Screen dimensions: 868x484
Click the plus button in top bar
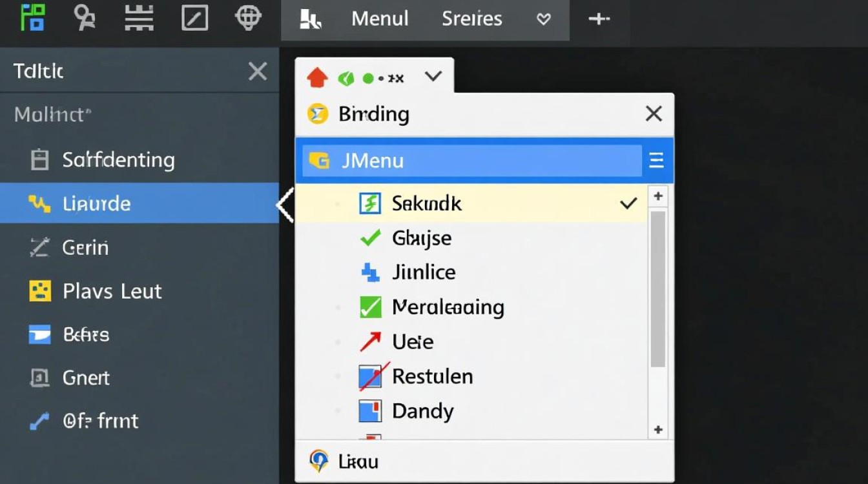599,19
